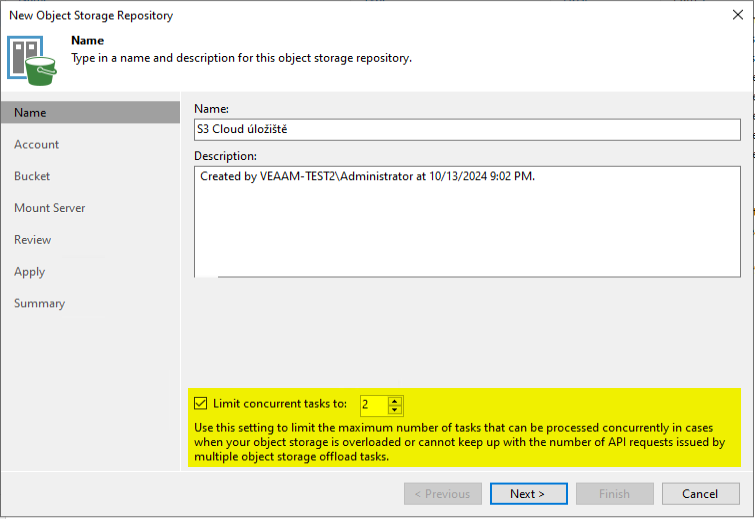This screenshot has width=755, height=519.
Task: Open the Summary step
Action: (39, 303)
